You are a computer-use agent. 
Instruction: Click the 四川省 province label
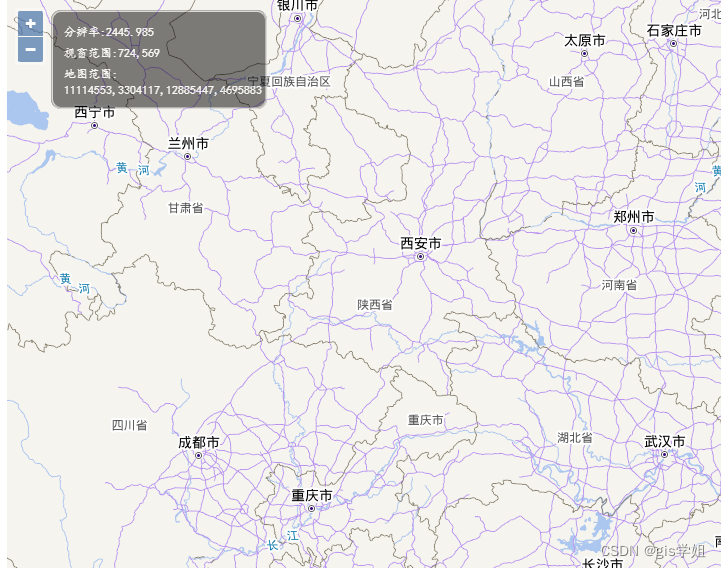tap(130, 425)
